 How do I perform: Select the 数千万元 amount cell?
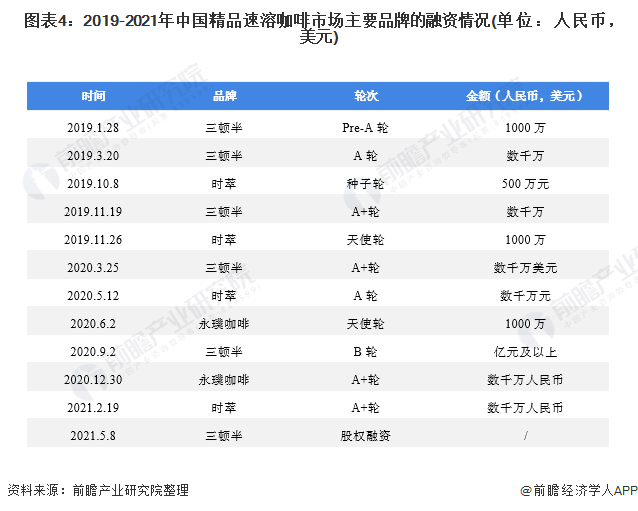tap(525, 296)
